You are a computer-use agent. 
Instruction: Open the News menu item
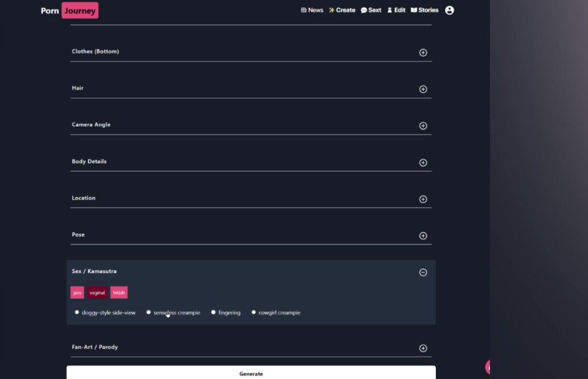(312, 10)
